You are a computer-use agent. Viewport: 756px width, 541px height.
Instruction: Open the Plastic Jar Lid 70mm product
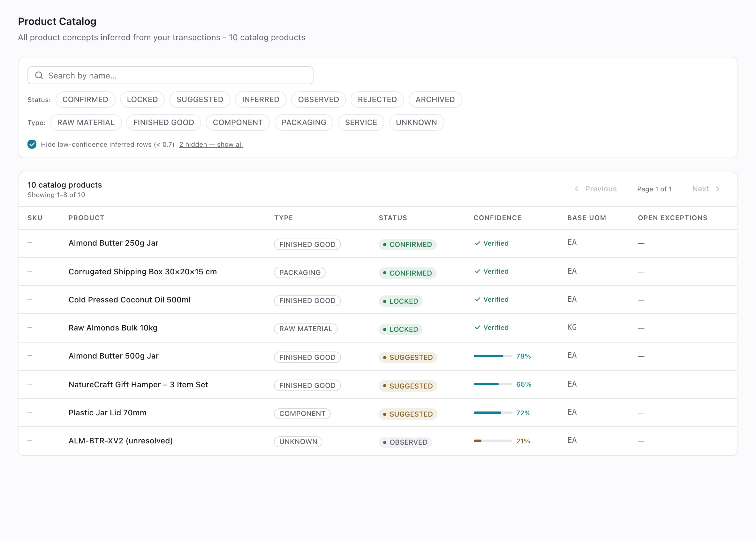107,413
